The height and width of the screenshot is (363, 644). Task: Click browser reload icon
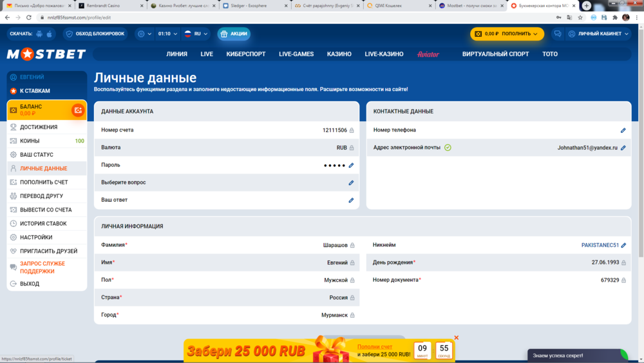pyautogui.click(x=29, y=17)
